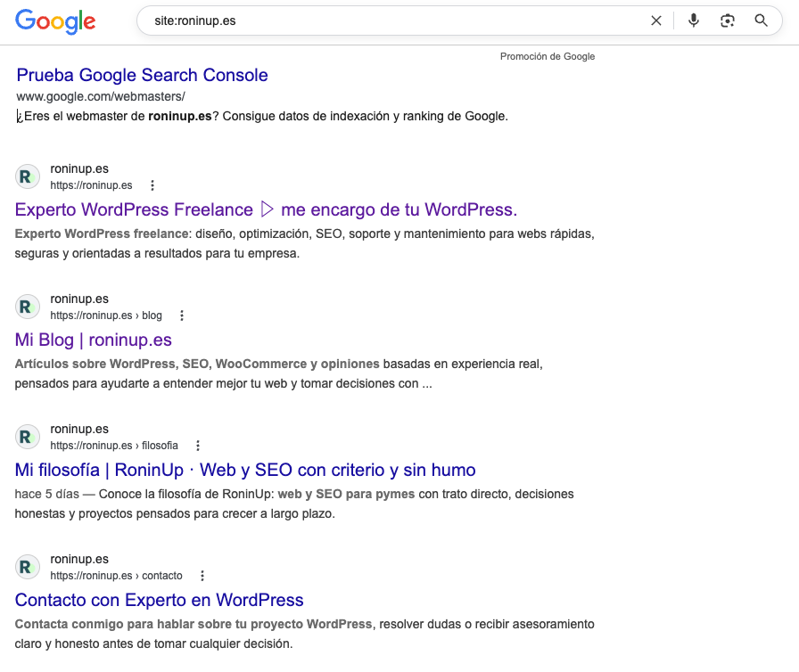Viewport: 799px width, 672px height.
Task: Click the snippet starting 'Experto WordPress freelance: diseño'
Action: click(304, 243)
